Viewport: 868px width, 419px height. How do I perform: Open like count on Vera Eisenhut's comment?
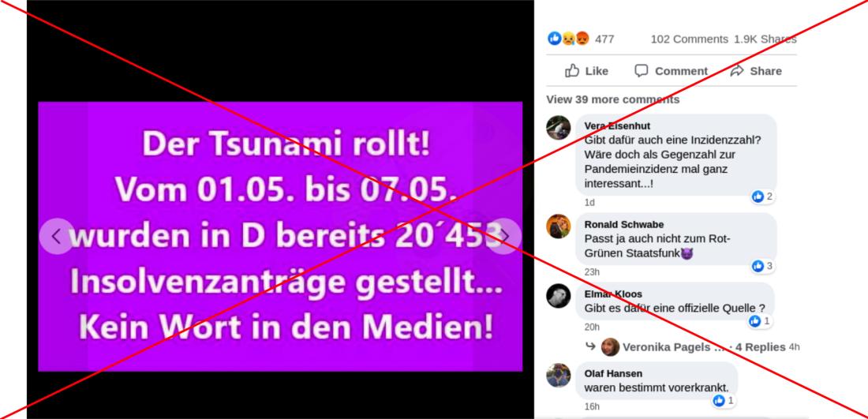pos(762,196)
